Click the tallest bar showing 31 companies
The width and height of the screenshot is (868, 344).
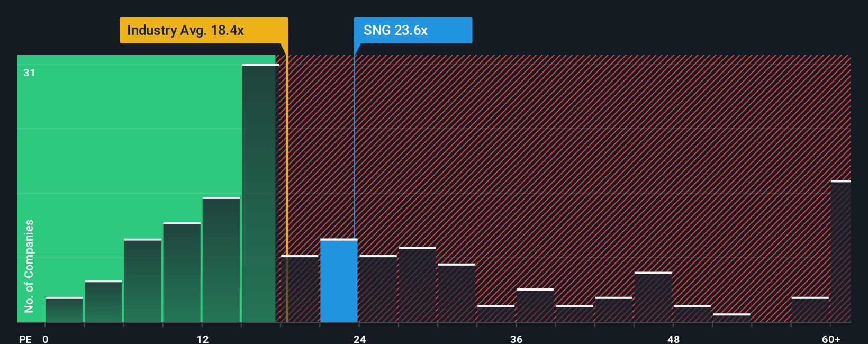(260, 193)
